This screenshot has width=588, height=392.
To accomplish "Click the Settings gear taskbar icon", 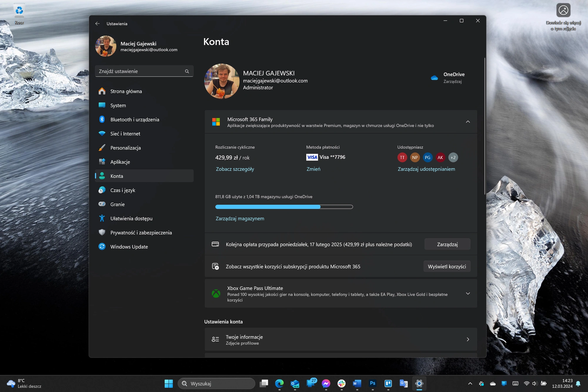I will point(419,383).
